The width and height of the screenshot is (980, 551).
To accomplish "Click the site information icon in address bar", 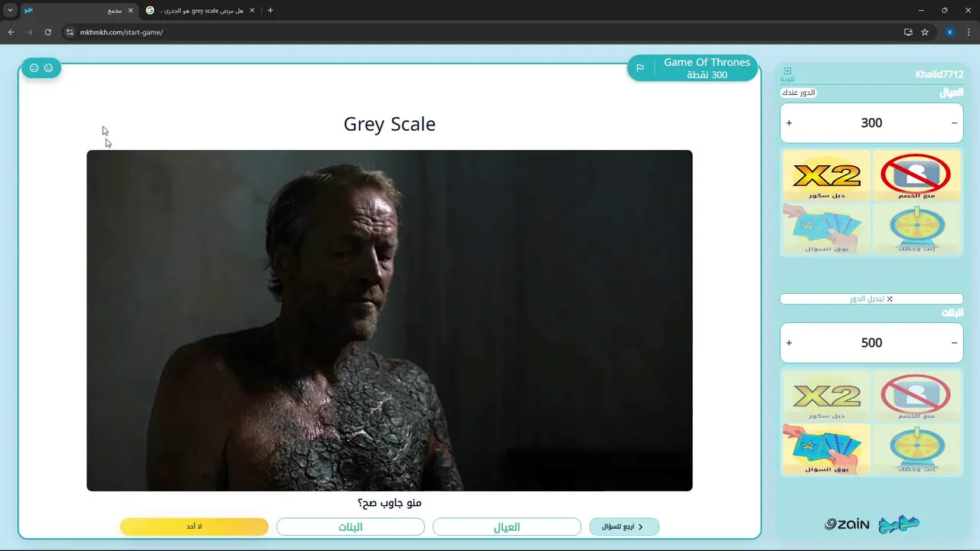I will click(x=70, y=32).
